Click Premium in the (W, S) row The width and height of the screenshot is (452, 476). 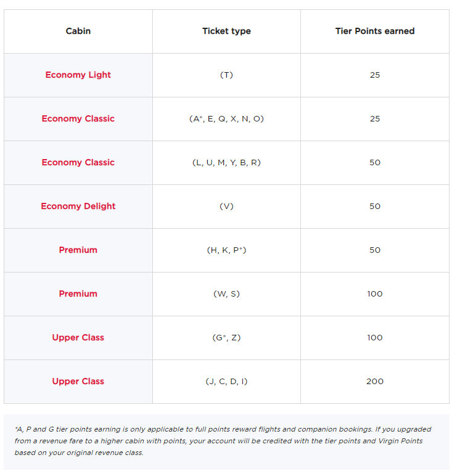(78, 294)
